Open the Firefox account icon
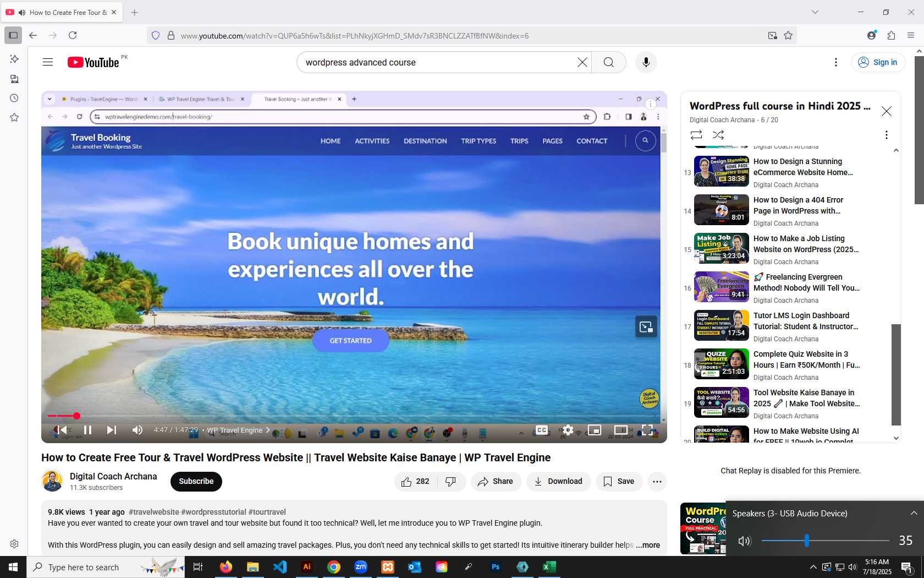Viewport: 924px width, 578px height. pyautogui.click(x=871, y=35)
